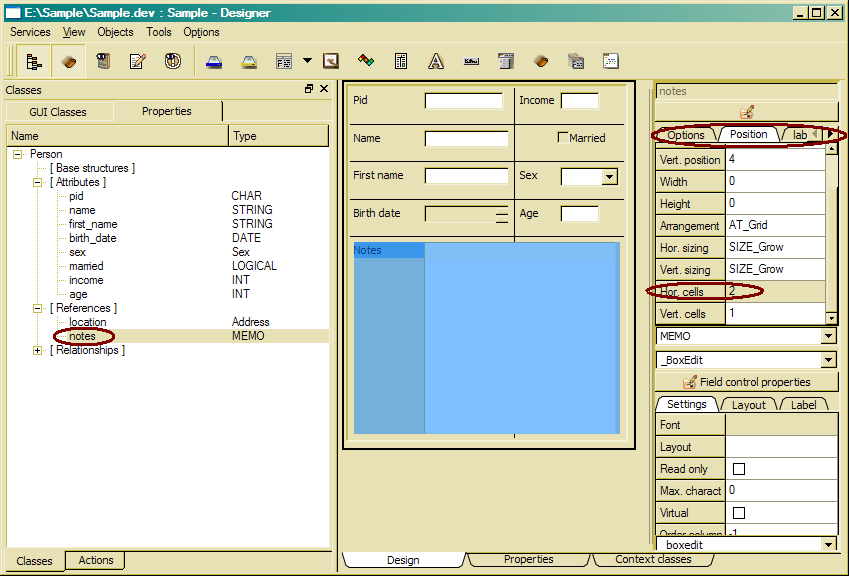
Task: Switch to the Actions tab
Action: tap(96, 561)
